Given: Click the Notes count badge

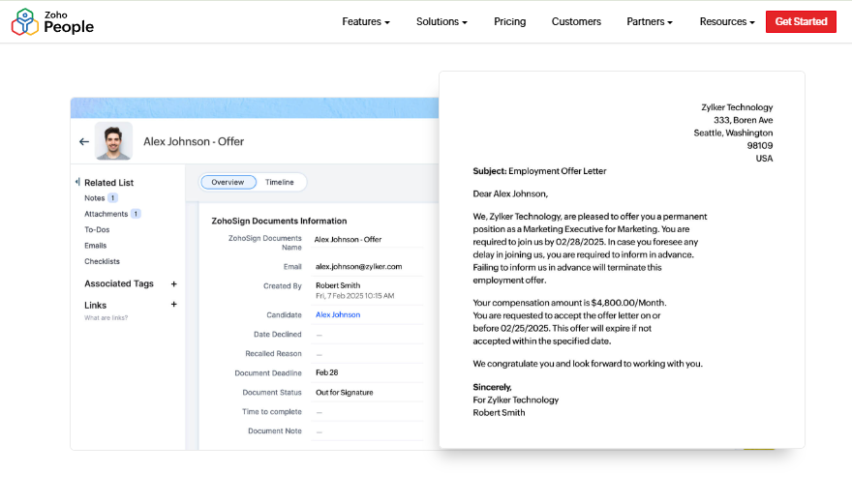Looking at the screenshot, I should coord(112,198).
